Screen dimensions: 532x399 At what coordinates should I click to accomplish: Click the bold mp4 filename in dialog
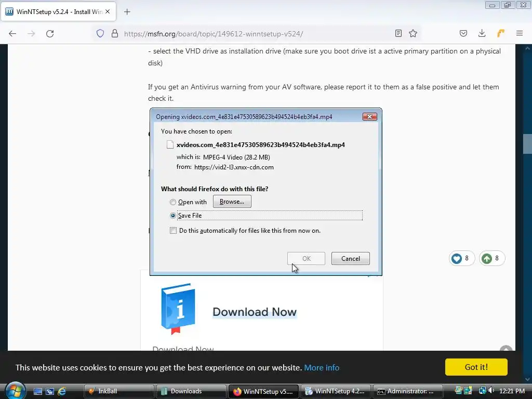tap(261, 145)
